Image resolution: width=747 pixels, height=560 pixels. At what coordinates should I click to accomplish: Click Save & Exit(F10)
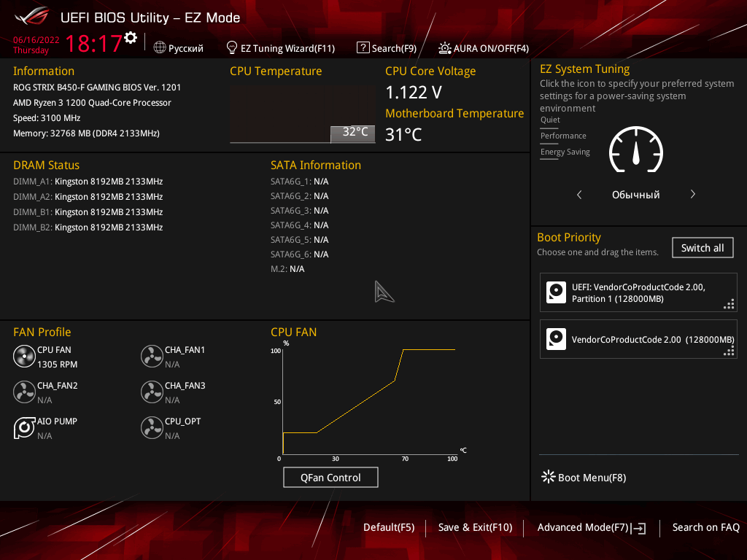(475, 527)
